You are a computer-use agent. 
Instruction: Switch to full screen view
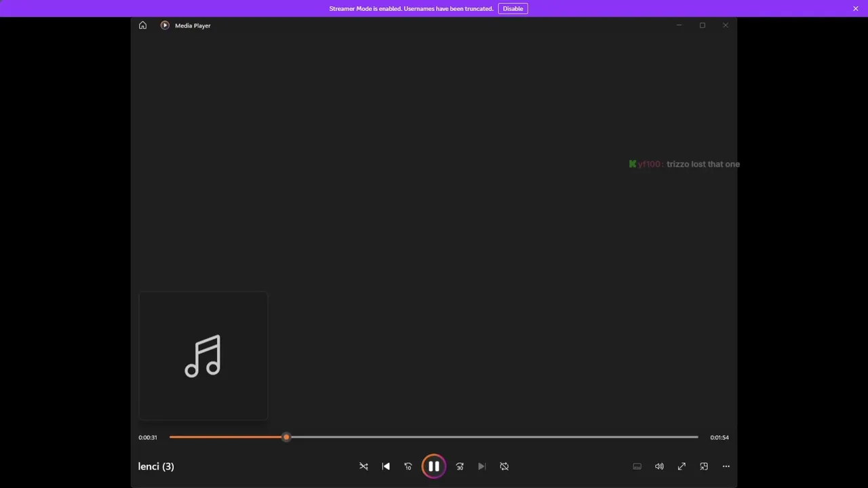[682, 466]
